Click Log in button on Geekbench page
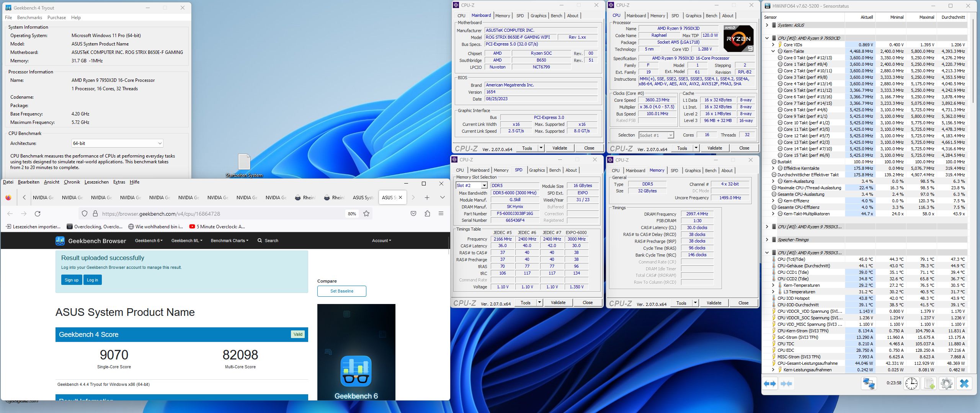Image resolution: width=980 pixels, height=413 pixels. click(x=92, y=280)
